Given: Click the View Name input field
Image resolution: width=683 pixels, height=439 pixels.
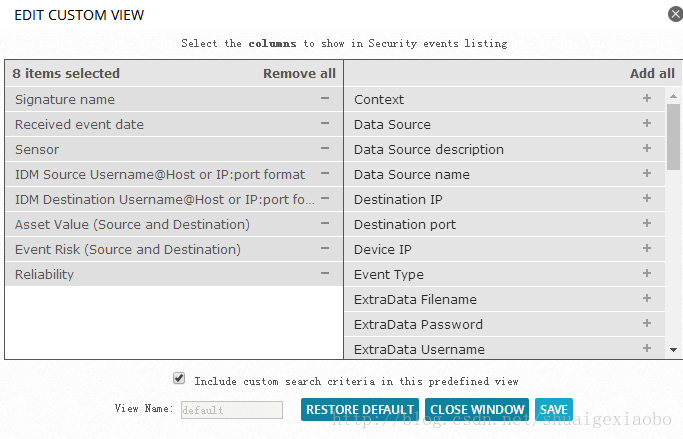Looking at the screenshot, I should tap(232, 410).
